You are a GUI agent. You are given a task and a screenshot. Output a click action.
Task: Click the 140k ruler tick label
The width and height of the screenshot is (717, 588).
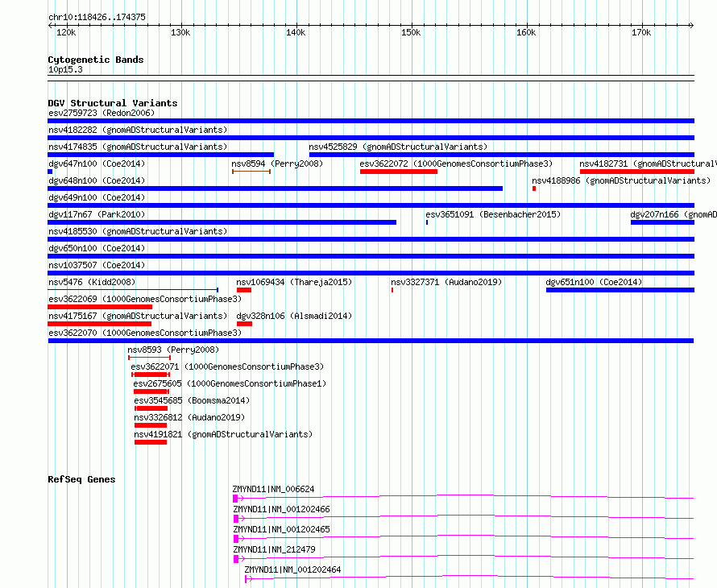296,32
